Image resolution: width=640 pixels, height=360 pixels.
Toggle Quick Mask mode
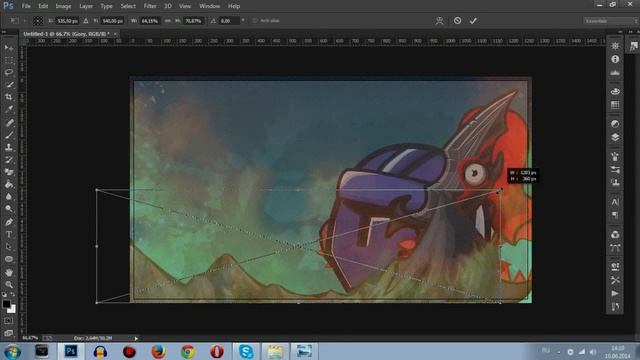pyautogui.click(x=9, y=321)
